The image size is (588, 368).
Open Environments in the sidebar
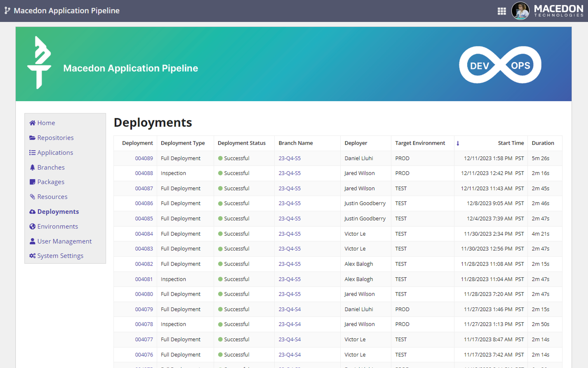tap(58, 227)
